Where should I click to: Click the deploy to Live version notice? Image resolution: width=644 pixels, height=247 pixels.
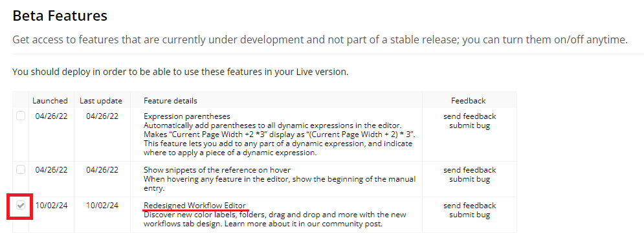(181, 72)
